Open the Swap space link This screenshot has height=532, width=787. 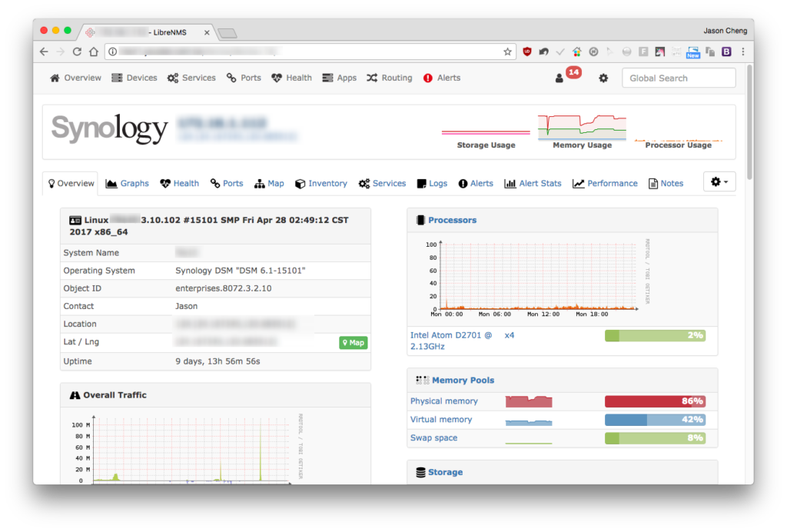[x=433, y=437]
